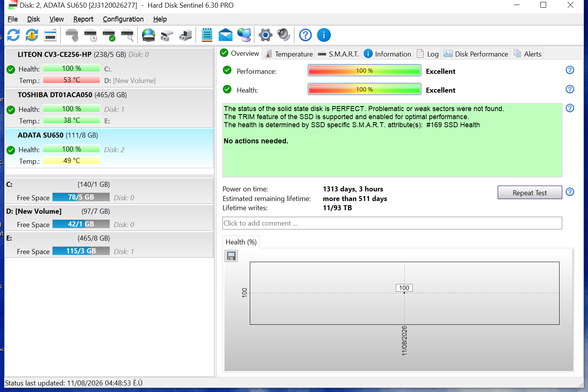588x392 pixels.
Task: Open the Configuration menu
Action: 123,19
